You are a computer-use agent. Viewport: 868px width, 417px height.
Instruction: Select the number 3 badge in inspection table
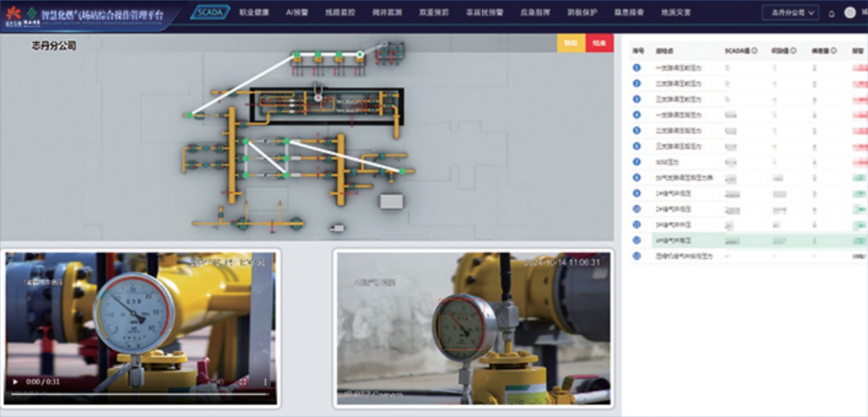point(636,99)
